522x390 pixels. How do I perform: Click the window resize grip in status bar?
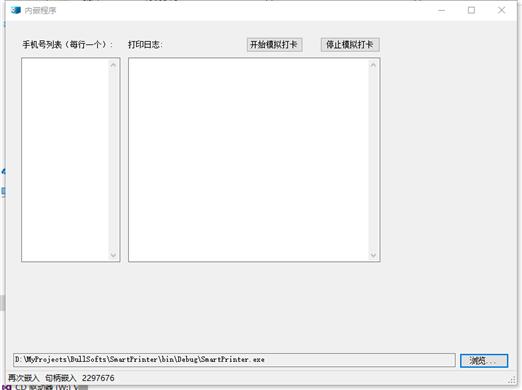coord(512,380)
